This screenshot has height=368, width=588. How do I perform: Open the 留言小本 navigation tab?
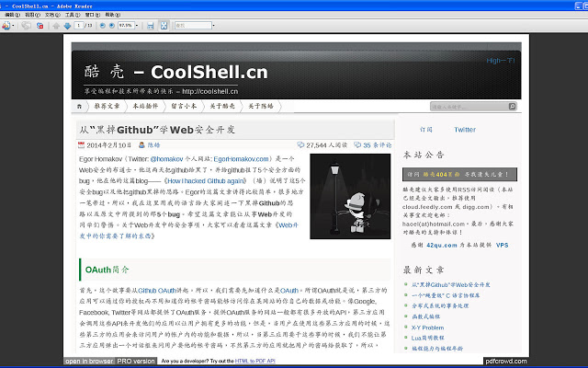(184, 106)
